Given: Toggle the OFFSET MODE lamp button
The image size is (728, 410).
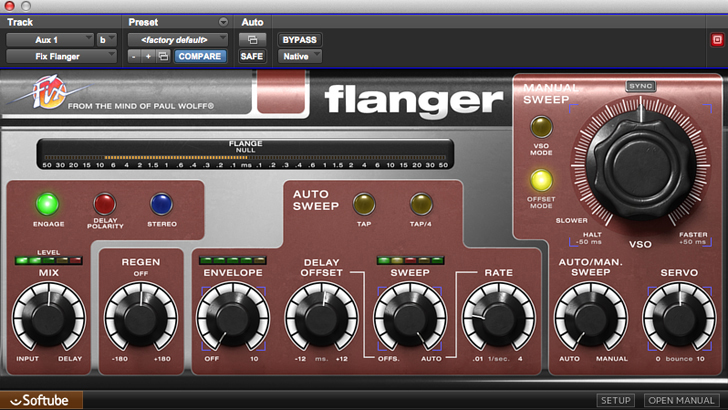Looking at the screenshot, I should [541, 180].
